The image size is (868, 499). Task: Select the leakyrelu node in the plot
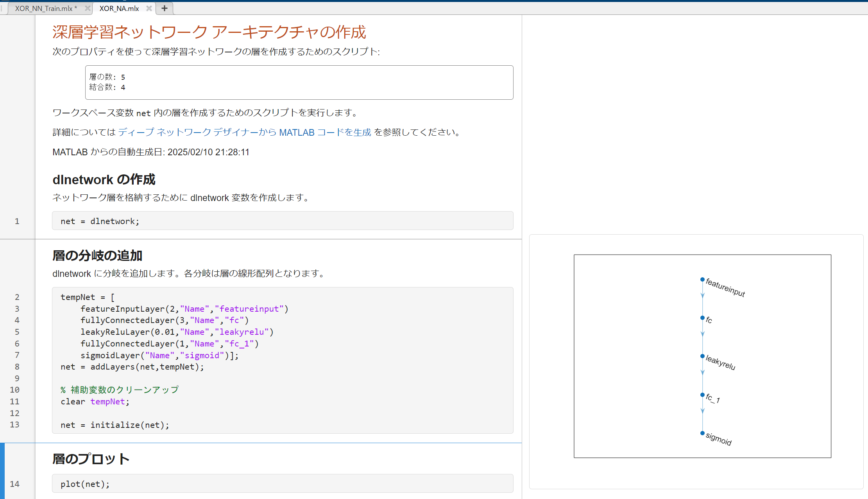[x=702, y=356]
